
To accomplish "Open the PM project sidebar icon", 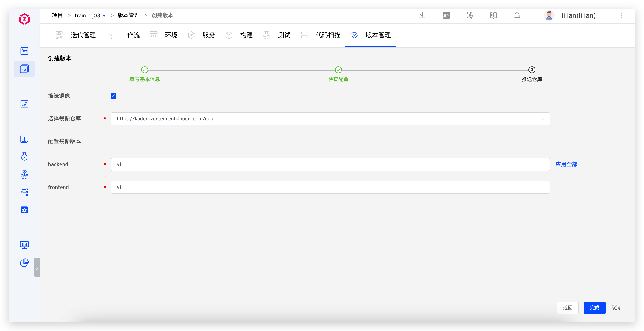I will point(24,69).
